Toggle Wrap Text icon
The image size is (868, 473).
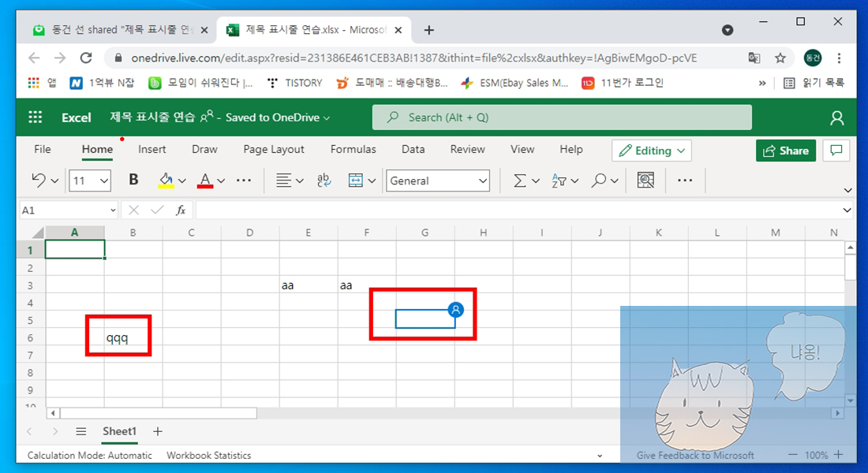(324, 181)
